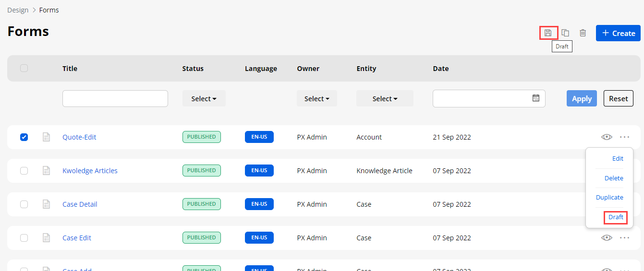The height and width of the screenshot is (271, 644).
Task: Open the Case Detail form link
Action: 80,204
